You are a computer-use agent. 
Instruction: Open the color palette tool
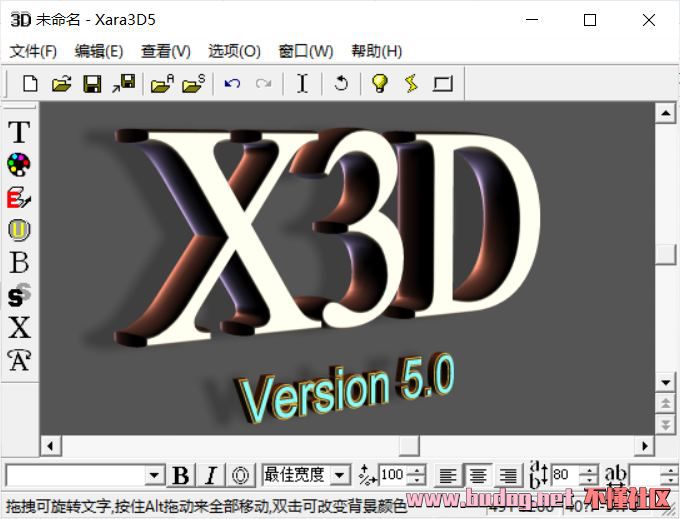19,165
